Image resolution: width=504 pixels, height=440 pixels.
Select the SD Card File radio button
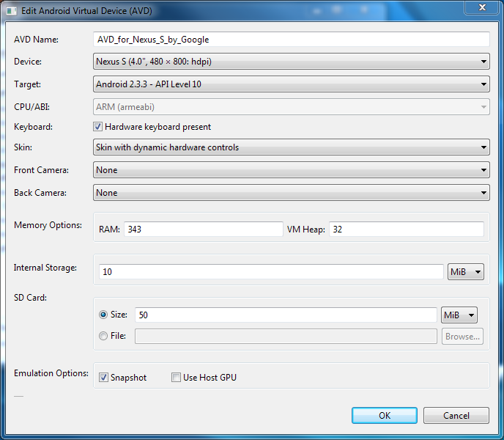tap(103, 336)
